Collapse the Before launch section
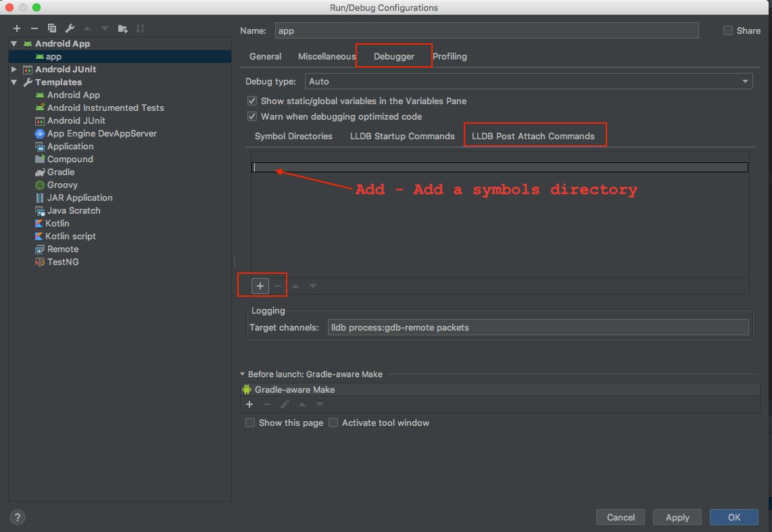Viewport: 772px width, 532px height. [242, 374]
